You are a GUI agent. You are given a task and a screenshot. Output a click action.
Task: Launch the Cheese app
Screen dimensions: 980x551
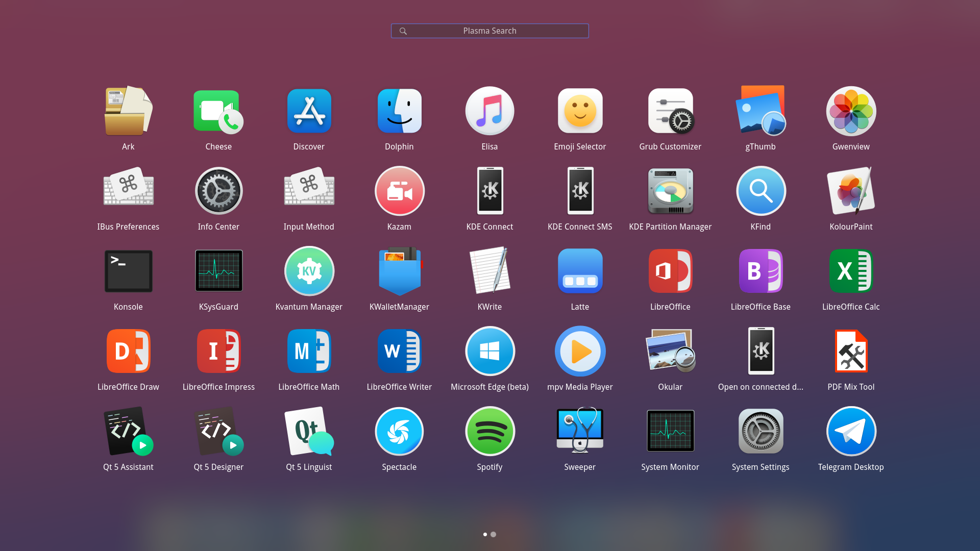(218, 111)
